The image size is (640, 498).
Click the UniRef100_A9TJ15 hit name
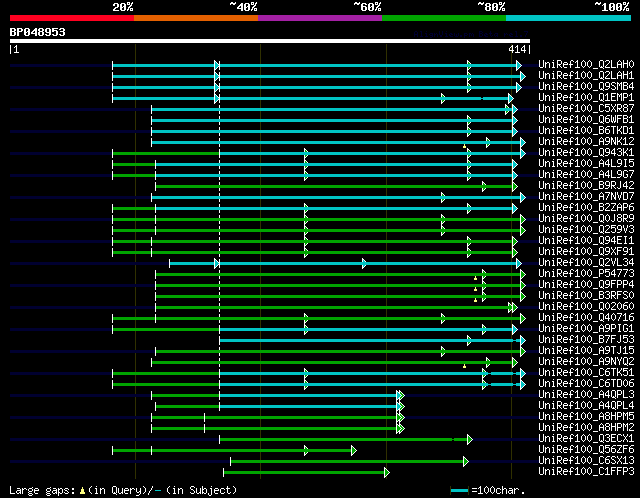[586, 351]
